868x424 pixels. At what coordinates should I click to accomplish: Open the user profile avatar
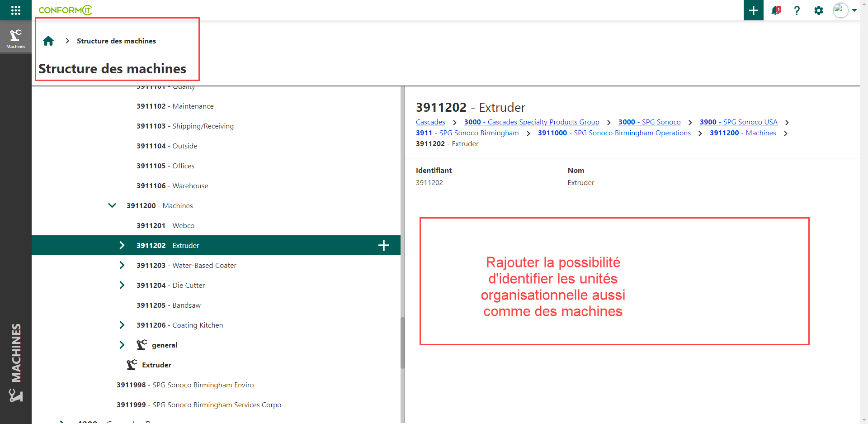click(840, 10)
